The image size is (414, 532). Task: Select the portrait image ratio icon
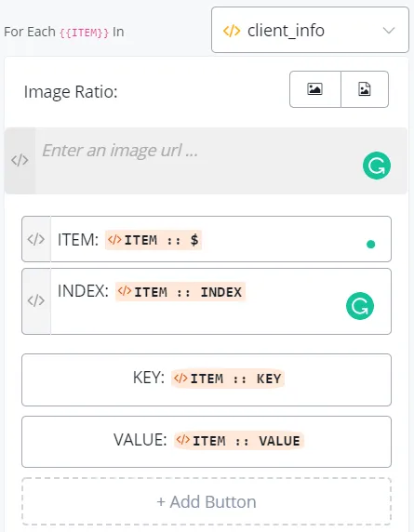click(x=365, y=89)
